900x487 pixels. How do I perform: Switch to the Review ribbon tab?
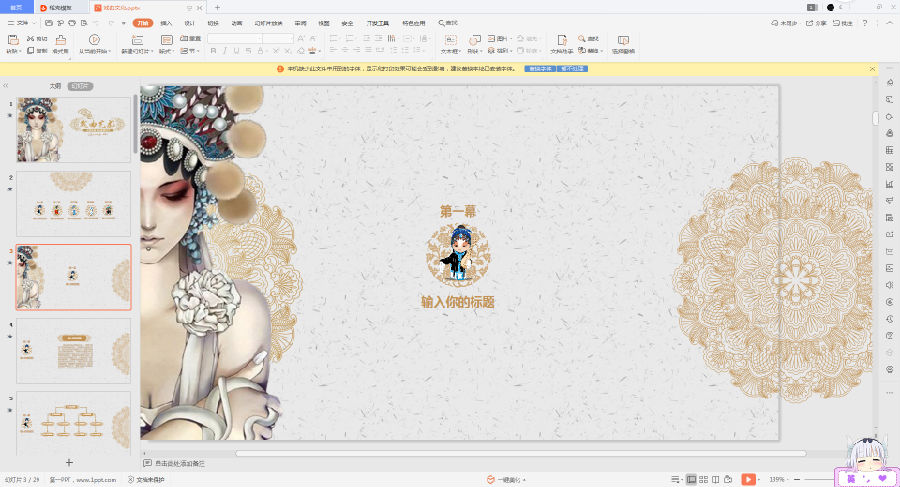tap(300, 23)
